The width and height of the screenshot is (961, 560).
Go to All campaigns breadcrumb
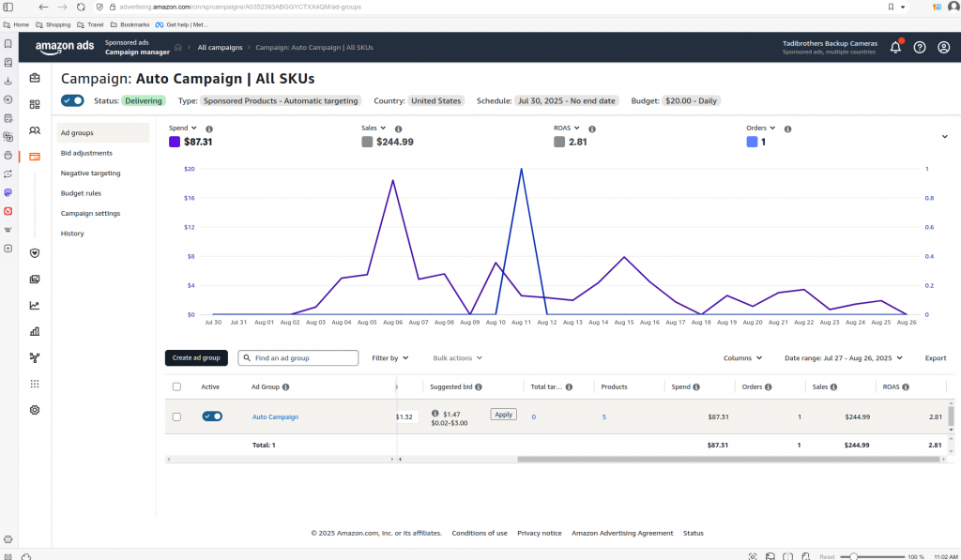(x=220, y=47)
